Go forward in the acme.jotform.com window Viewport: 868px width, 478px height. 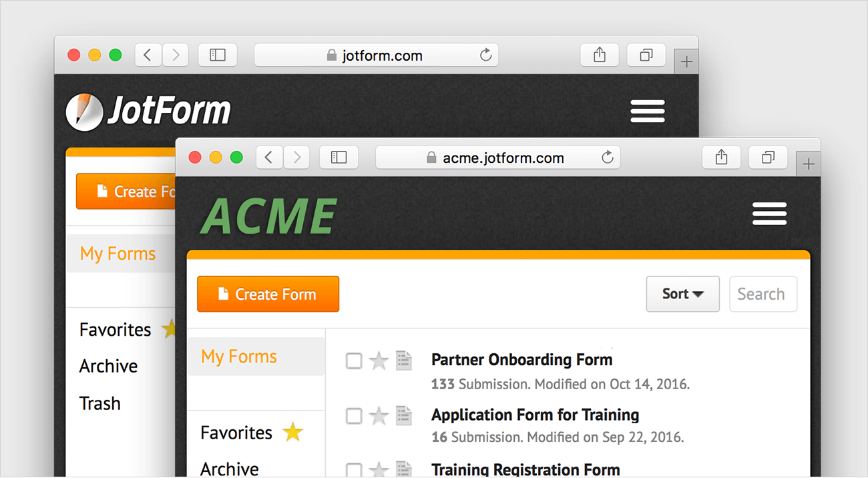(296, 158)
